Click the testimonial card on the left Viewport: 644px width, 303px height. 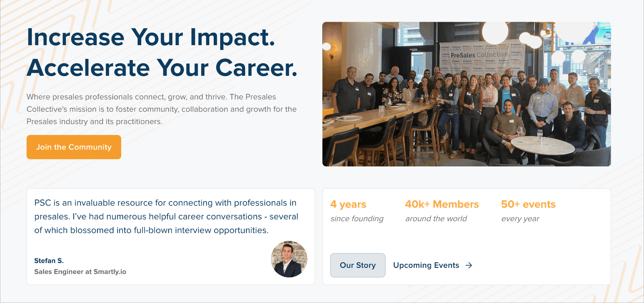coord(171,237)
